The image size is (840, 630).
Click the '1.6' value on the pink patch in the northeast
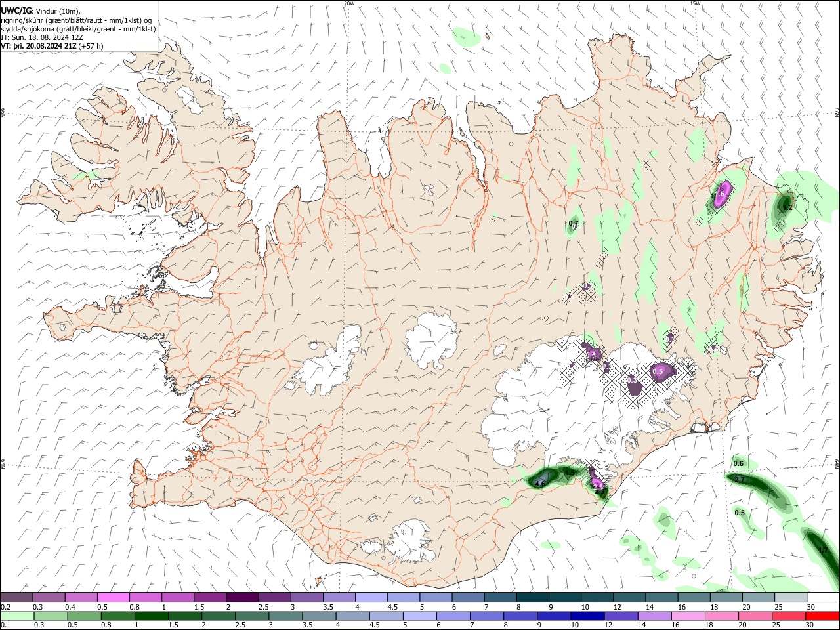click(719, 194)
